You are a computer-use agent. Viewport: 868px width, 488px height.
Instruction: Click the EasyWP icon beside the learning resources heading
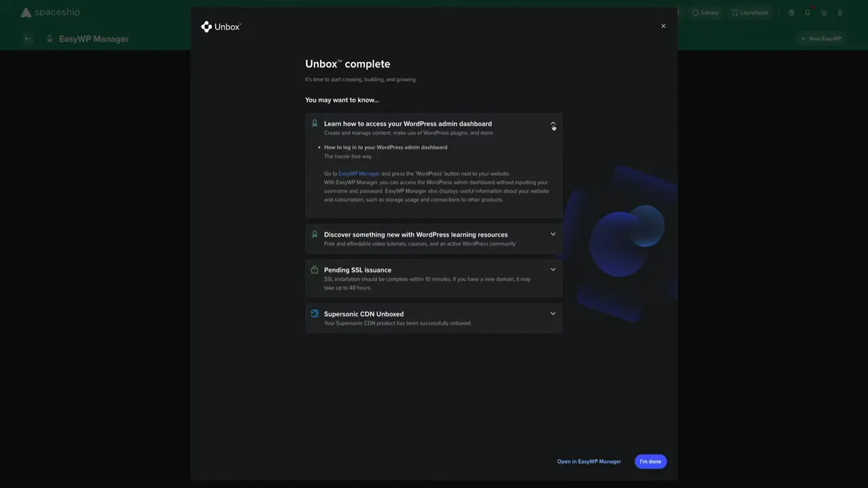[315, 235]
